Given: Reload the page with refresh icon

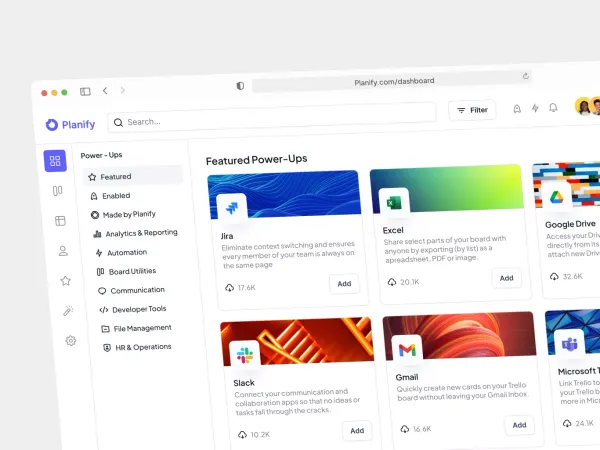Looking at the screenshot, I should point(526,76).
